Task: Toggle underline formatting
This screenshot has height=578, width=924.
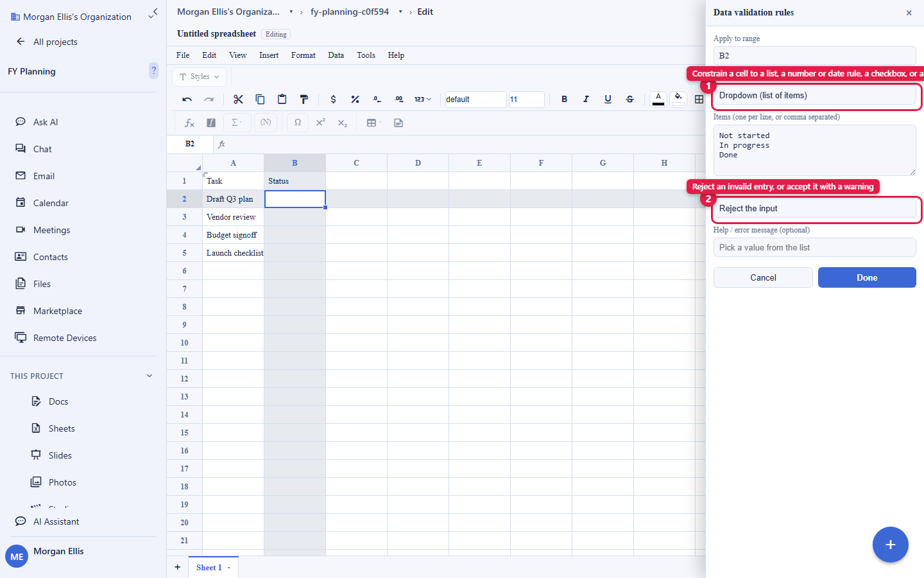Action: point(608,100)
